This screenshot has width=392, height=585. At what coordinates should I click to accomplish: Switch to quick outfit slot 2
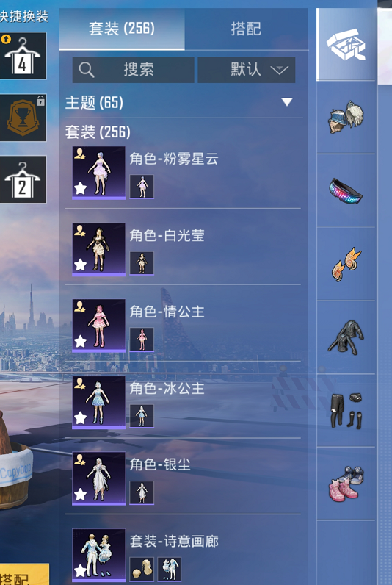23,179
